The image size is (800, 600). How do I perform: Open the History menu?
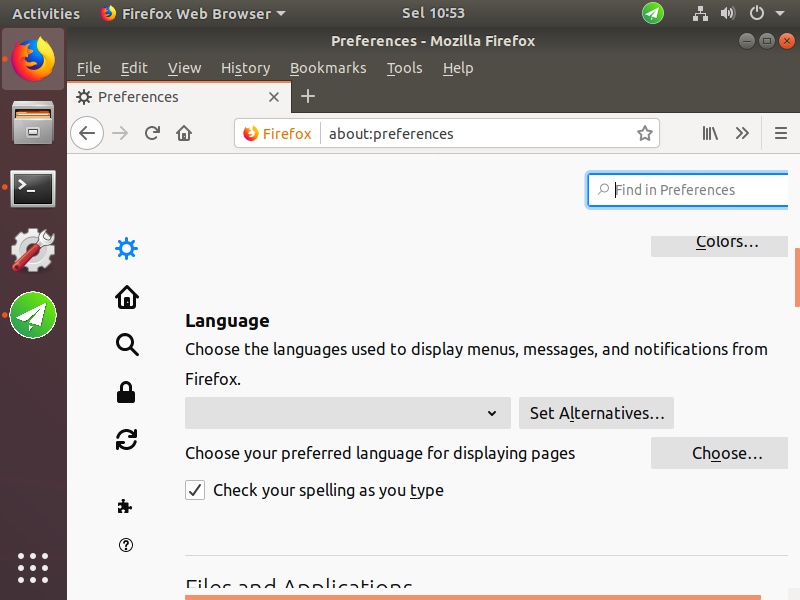tap(245, 68)
